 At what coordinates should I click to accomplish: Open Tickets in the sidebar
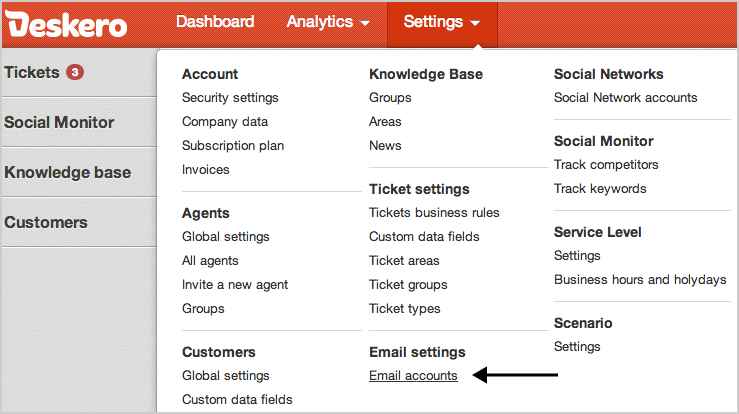pyautogui.click(x=32, y=72)
